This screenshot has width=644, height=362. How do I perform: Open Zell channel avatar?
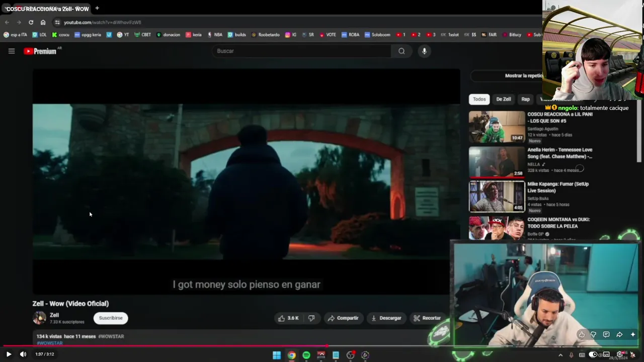point(39,318)
